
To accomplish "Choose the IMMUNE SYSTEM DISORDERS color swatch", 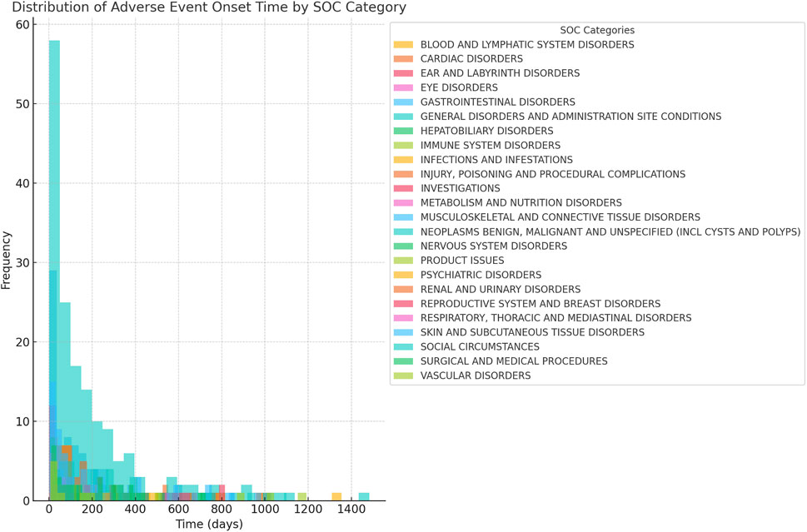I will [403, 146].
